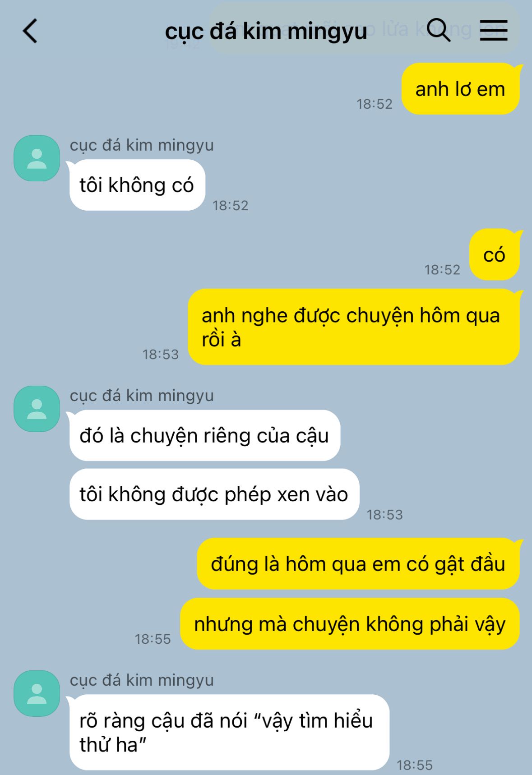
Task: Open the hamburger menu icon
Action: tap(494, 30)
